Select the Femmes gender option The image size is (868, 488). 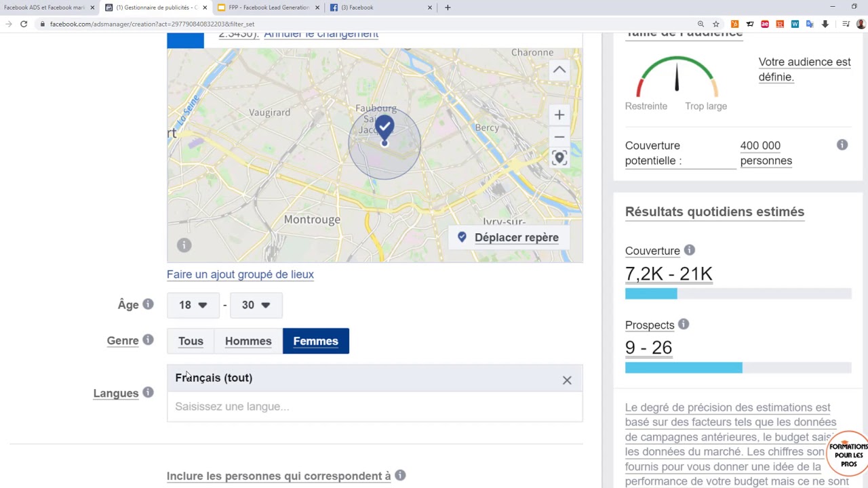click(x=315, y=341)
